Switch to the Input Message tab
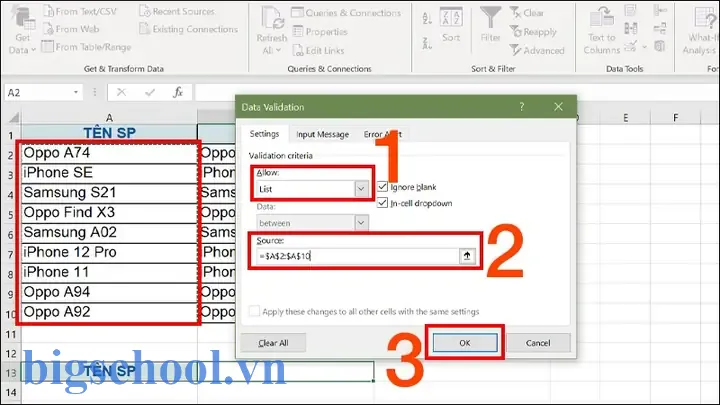 pos(322,134)
